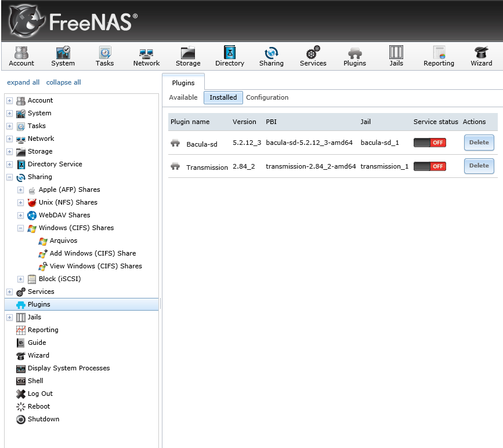Click the Transmission plugin puzzle icon
The height and width of the screenshot is (448, 503).
175,166
